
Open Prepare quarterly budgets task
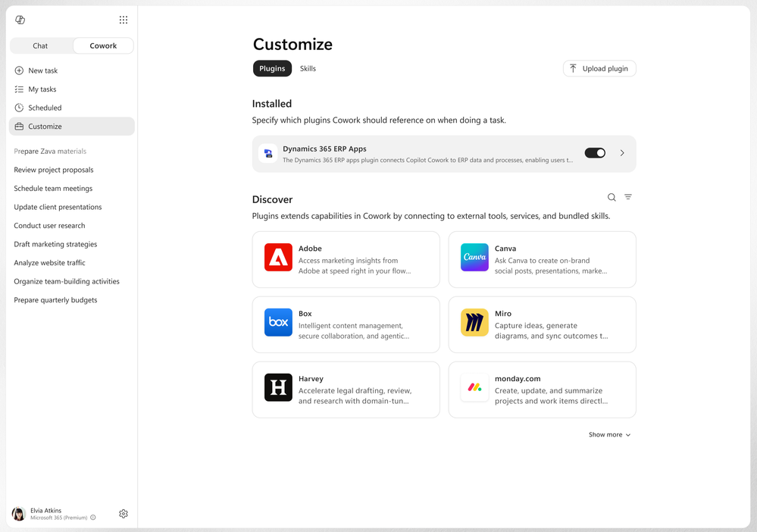pyautogui.click(x=55, y=300)
